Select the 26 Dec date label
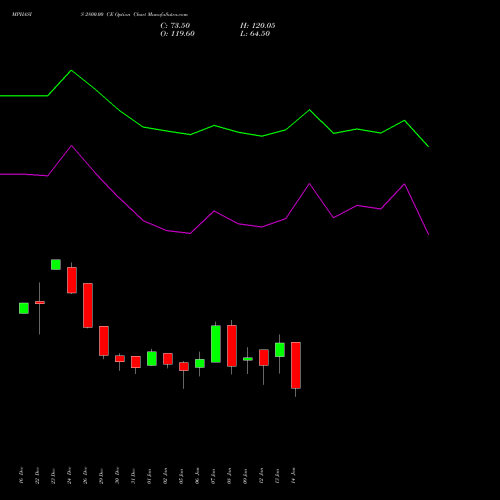 [85, 476]
